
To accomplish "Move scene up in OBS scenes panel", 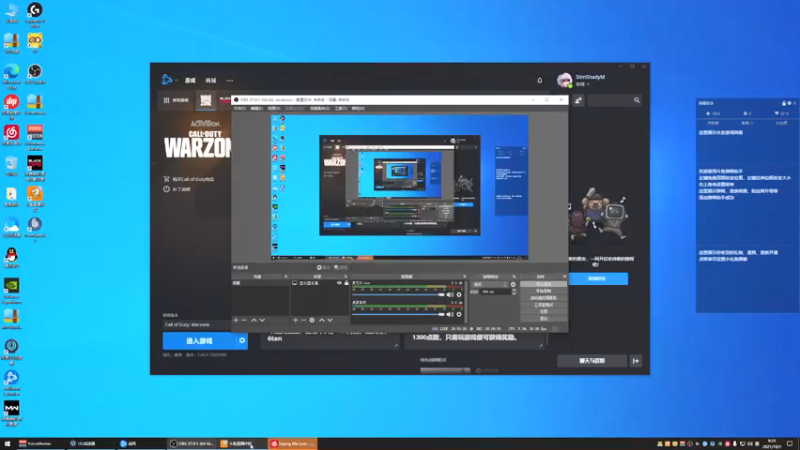I will pyautogui.click(x=254, y=320).
